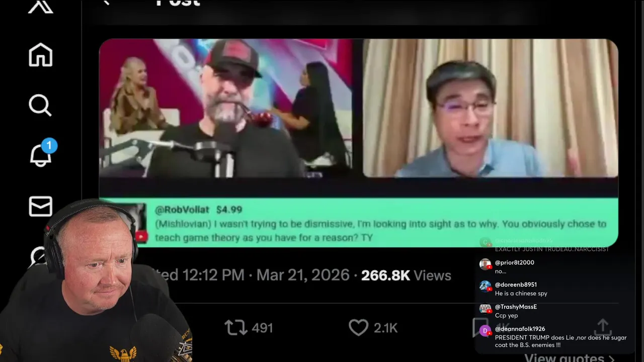Go back using the arrow beside Post

106,3
